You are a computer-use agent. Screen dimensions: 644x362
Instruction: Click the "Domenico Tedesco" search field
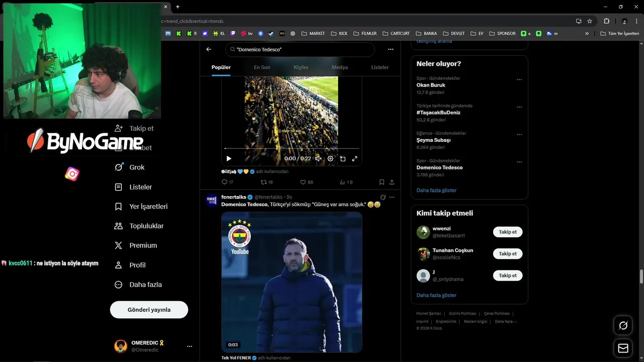point(300,49)
